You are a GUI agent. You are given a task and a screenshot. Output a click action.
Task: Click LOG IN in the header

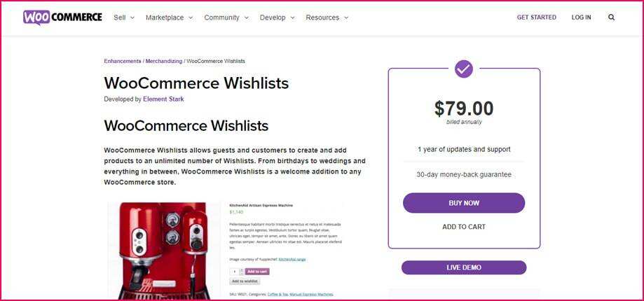tap(581, 17)
